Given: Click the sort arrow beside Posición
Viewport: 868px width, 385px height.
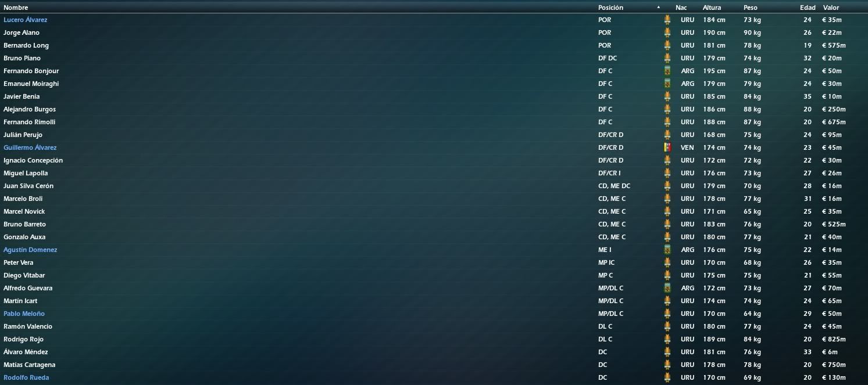Looking at the screenshot, I should [x=659, y=8].
